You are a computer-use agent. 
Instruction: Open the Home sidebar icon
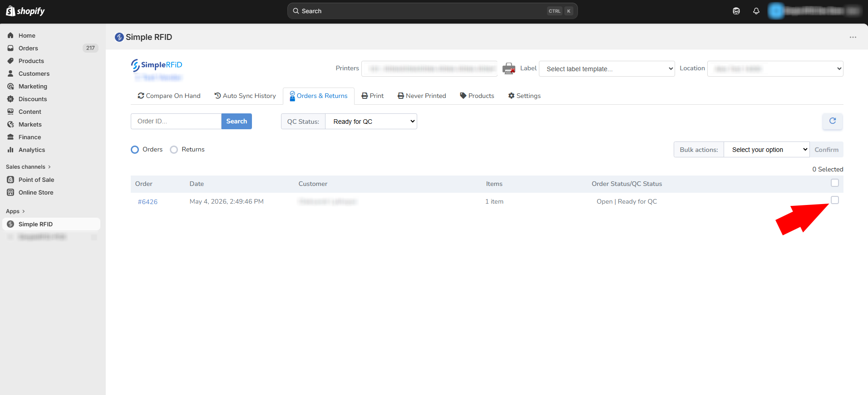click(x=10, y=35)
